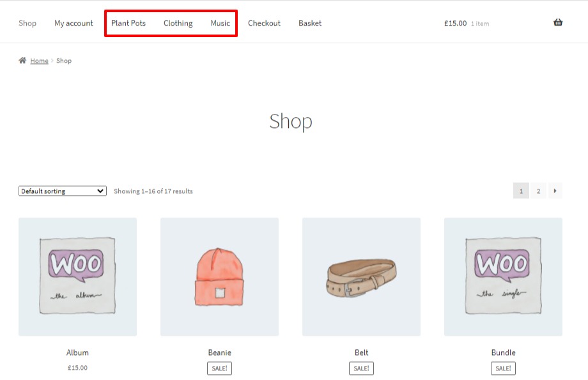Open the Album product by its title
The height and width of the screenshot is (380, 588).
click(77, 352)
